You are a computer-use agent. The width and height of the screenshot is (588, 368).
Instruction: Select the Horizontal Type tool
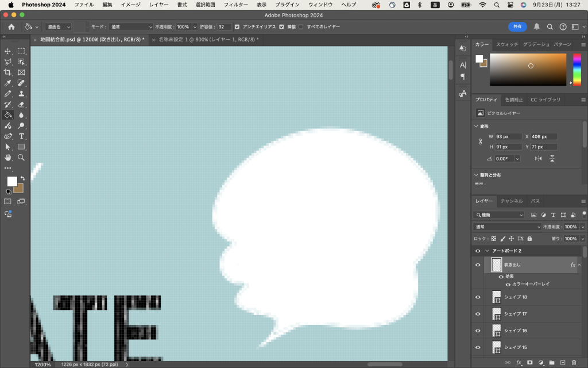[21, 136]
